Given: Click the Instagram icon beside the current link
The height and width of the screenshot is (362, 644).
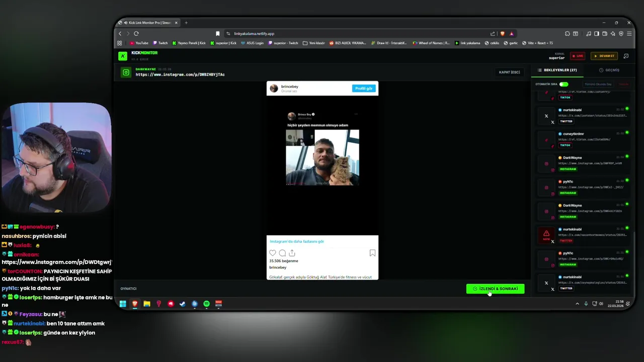Looking at the screenshot, I should [x=126, y=72].
